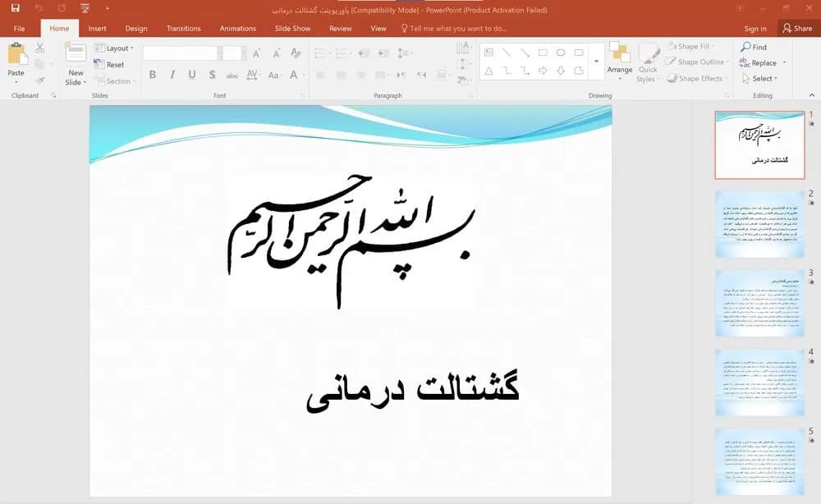Toggle Align Left paragraph button
This screenshot has height=504, width=821.
click(x=321, y=76)
